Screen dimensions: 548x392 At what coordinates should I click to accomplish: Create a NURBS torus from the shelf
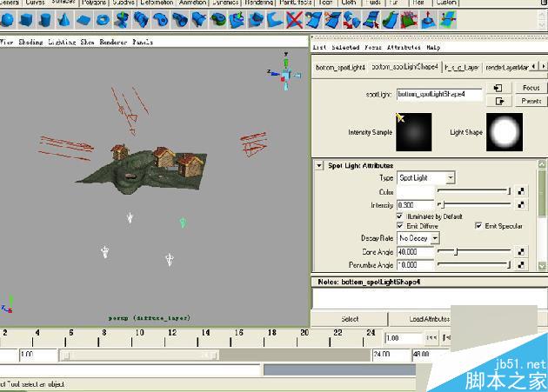pos(103,20)
